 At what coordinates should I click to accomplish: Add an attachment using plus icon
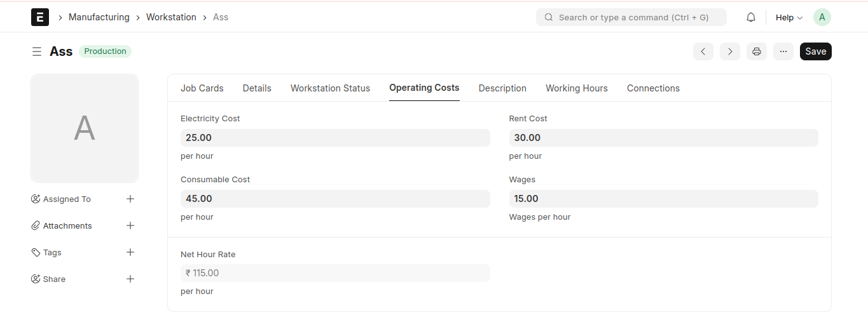[130, 225]
